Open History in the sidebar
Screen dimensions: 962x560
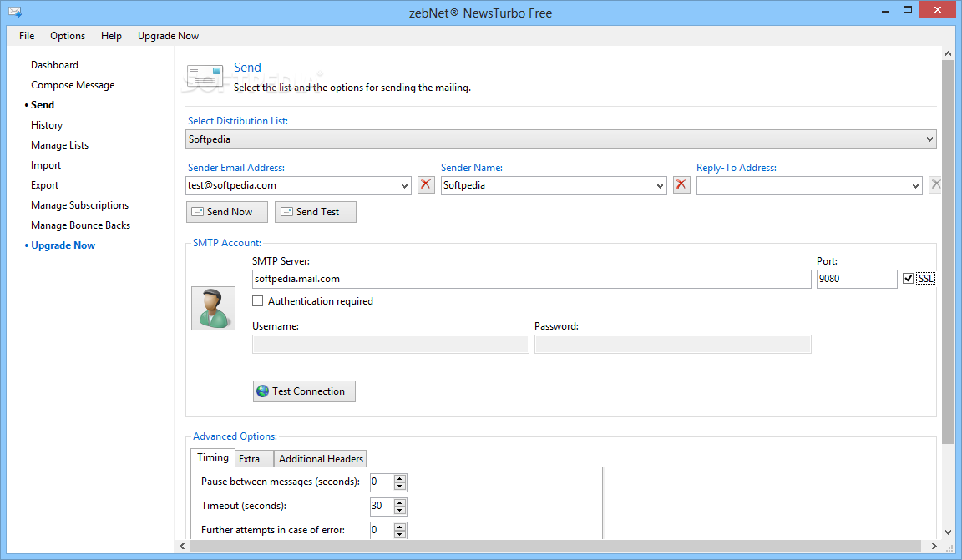click(x=47, y=125)
